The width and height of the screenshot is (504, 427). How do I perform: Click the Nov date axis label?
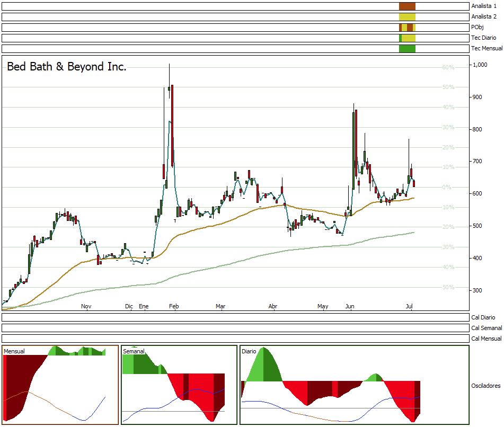86,306
